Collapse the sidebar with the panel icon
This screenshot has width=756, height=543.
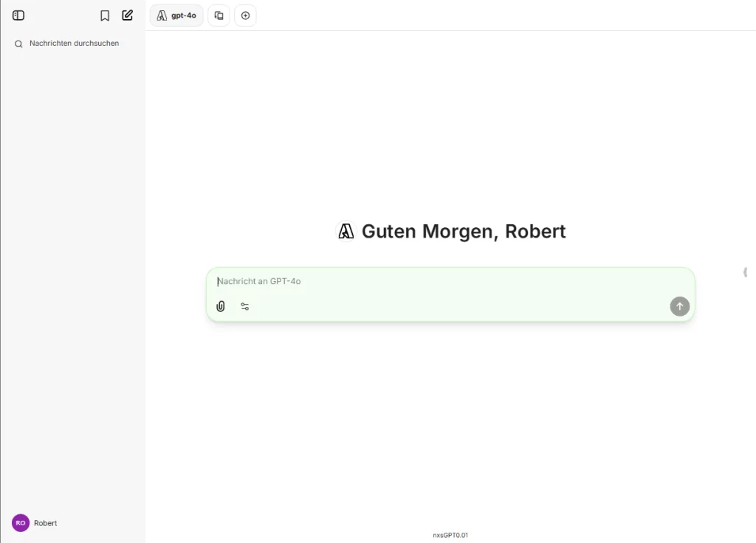[18, 15]
